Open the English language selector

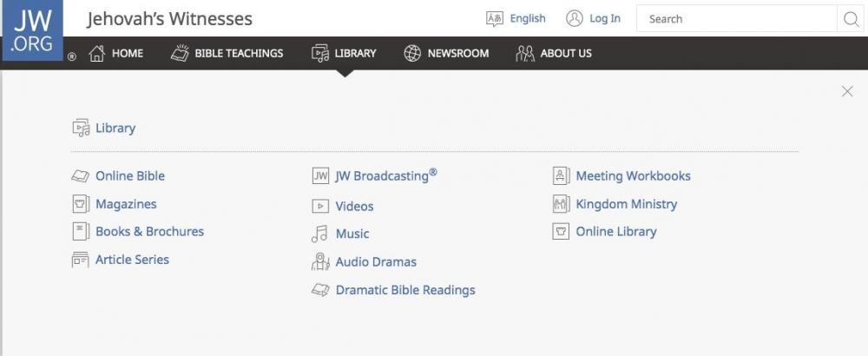pos(516,18)
